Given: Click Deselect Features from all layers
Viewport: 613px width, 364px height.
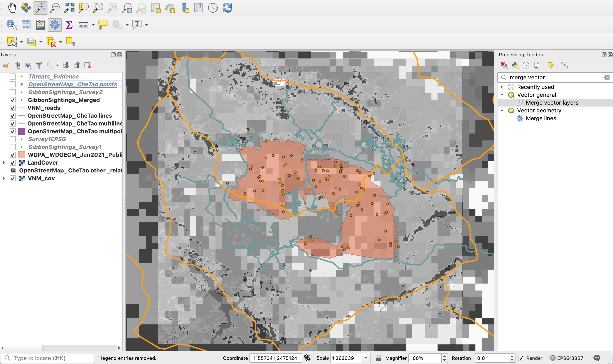Looking at the screenshot, I should pyautogui.click(x=51, y=42).
